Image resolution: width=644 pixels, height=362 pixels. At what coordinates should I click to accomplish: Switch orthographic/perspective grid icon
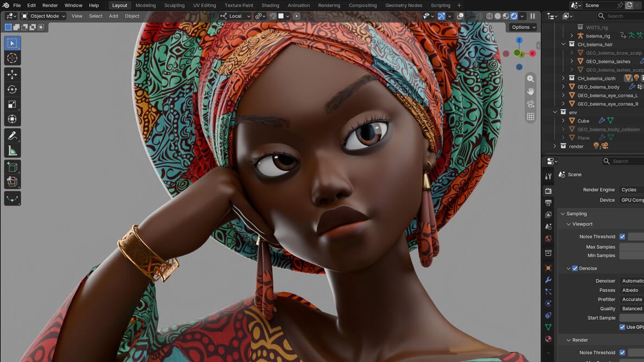tap(531, 117)
